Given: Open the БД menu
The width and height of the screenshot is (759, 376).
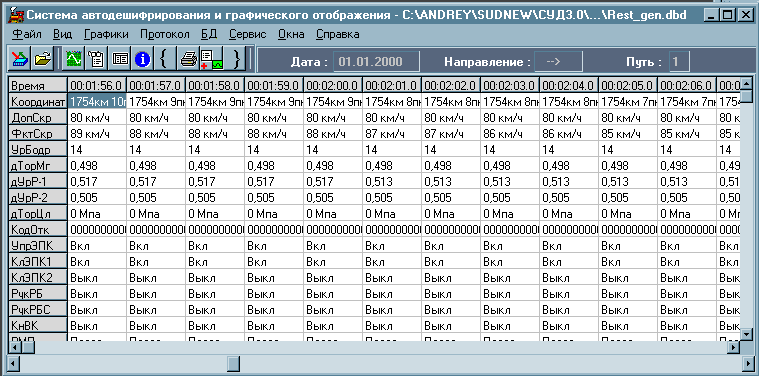Looking at the screenshot, I should [209, 34].
